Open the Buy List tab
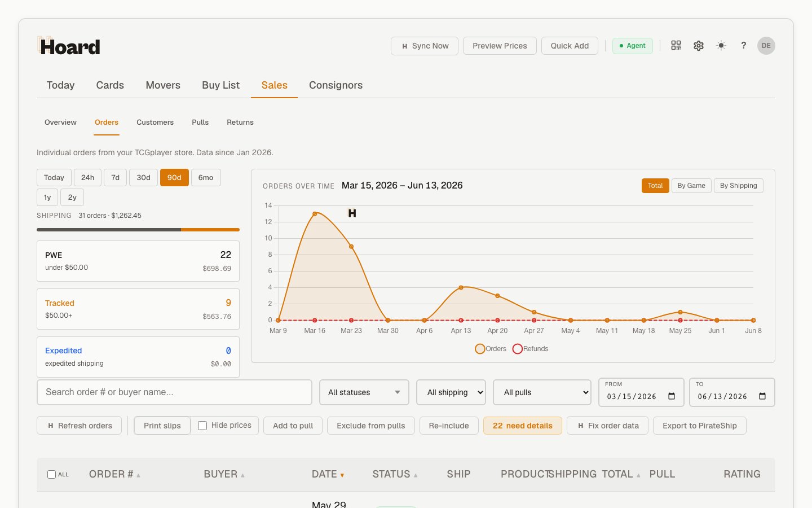The image size is (812, 508). tap(220, 85)
